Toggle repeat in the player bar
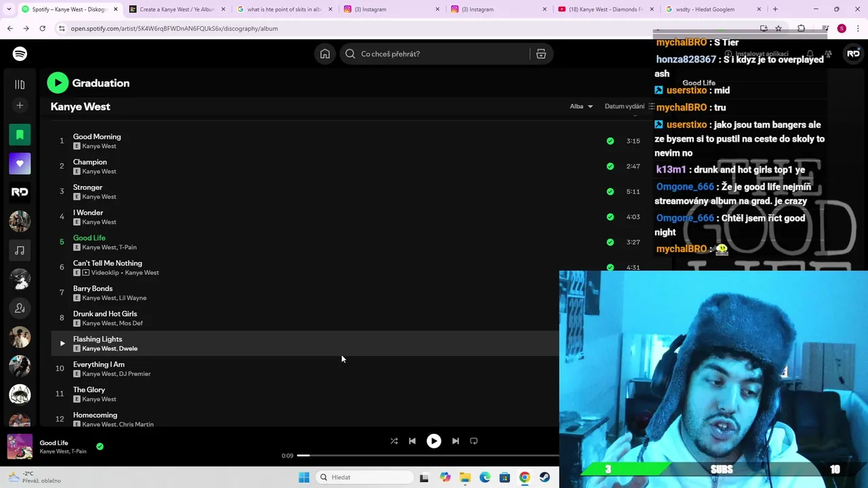 click(473, 441)
